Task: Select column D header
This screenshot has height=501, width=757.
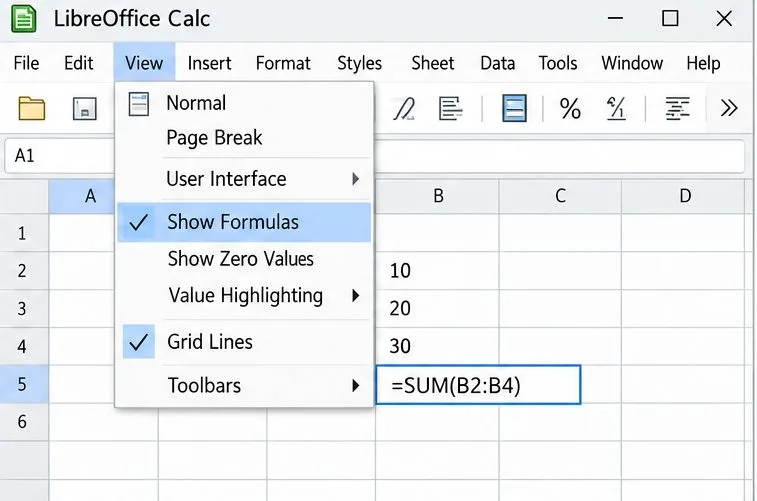Action: 685,196
